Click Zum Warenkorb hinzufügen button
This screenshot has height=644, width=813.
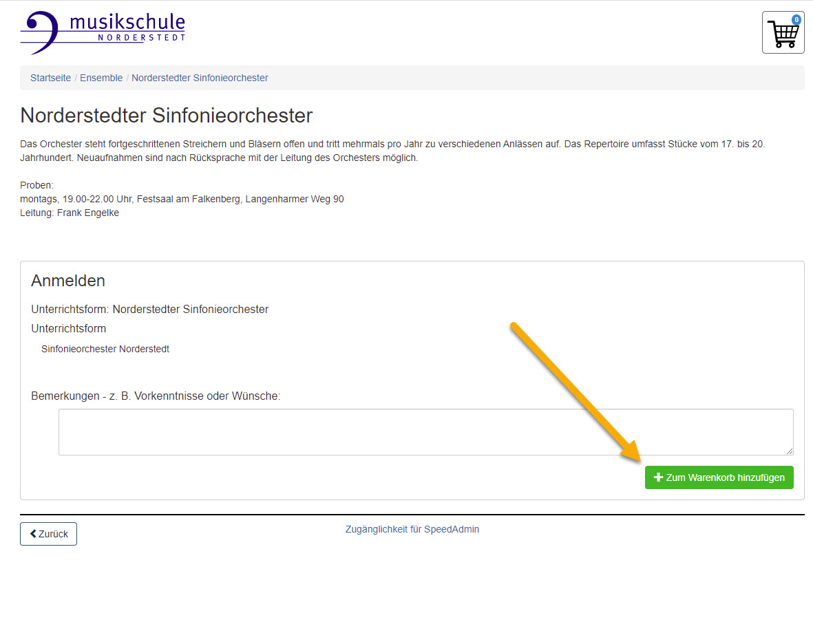tap(719, 477)
